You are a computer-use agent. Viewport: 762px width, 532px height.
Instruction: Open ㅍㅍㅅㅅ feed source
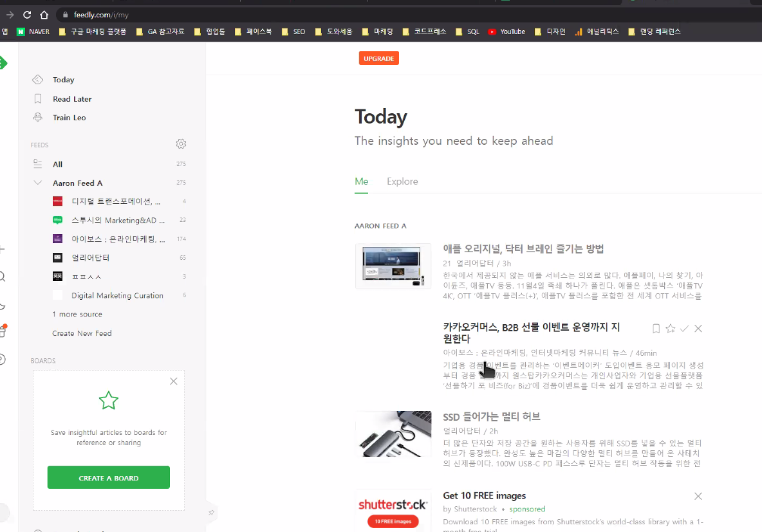pos(86,277)
